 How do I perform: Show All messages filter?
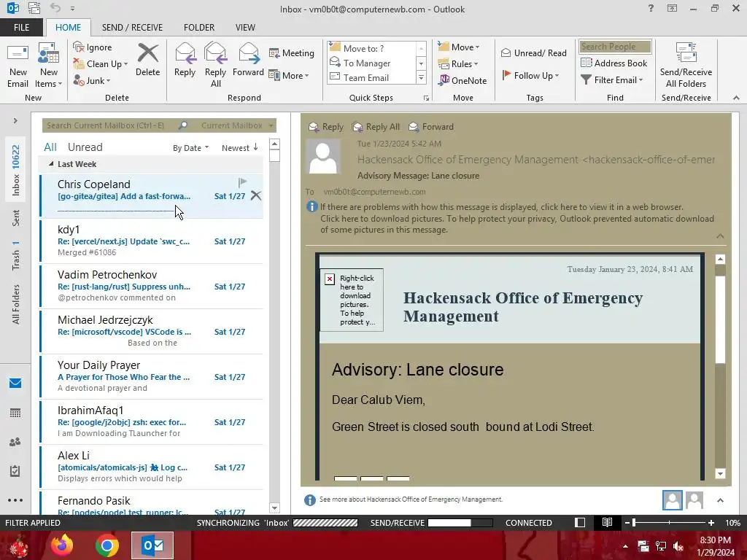point(50,147)
